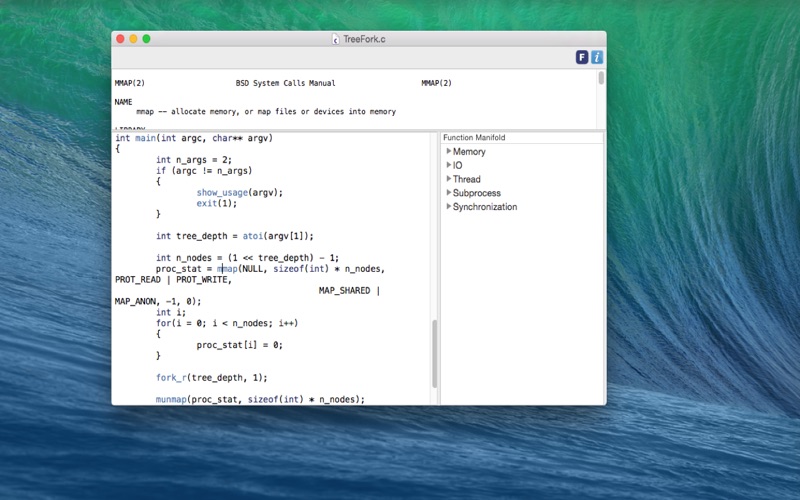Select the Thread row label
This screenshot has width=800, height=500.
pos(466,179)
